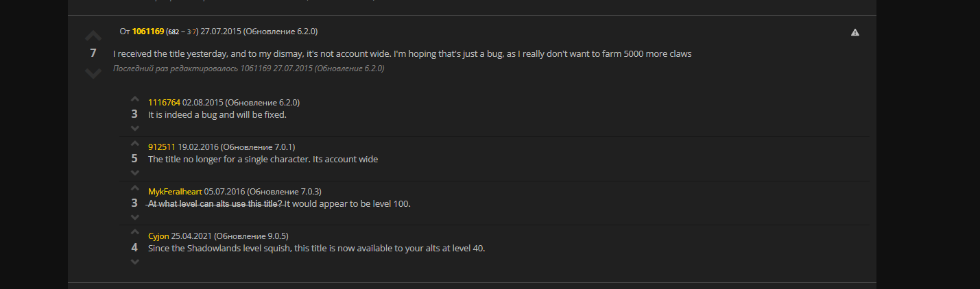Report comment using warning triangle icon
This screenshot has height=289, width=980.
pos(855,32)
